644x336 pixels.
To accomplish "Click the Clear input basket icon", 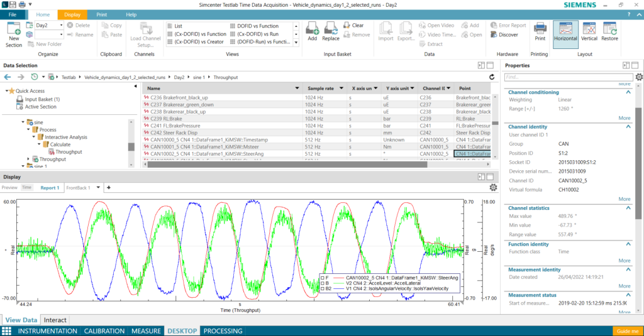I will (x=347, y=25).
